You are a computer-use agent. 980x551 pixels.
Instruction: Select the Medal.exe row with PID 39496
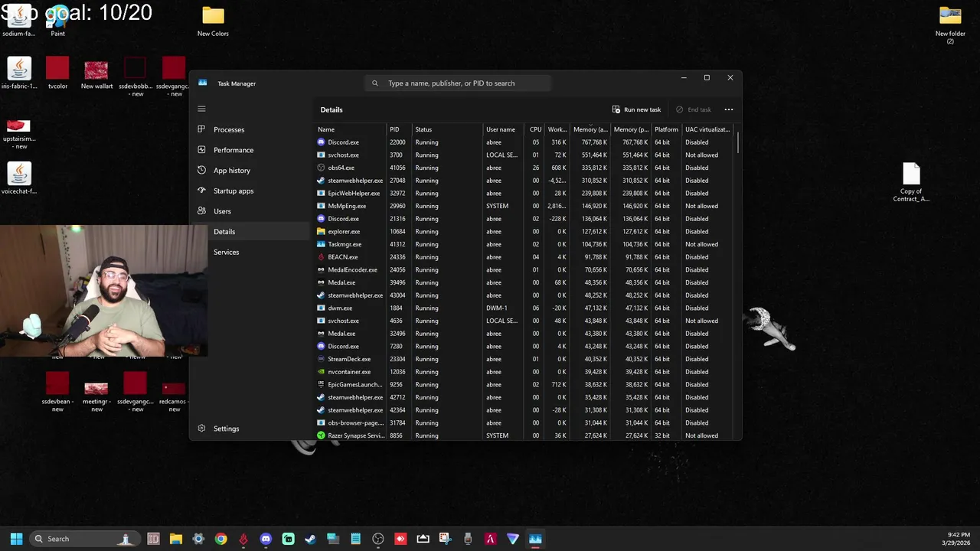[524, 282]
